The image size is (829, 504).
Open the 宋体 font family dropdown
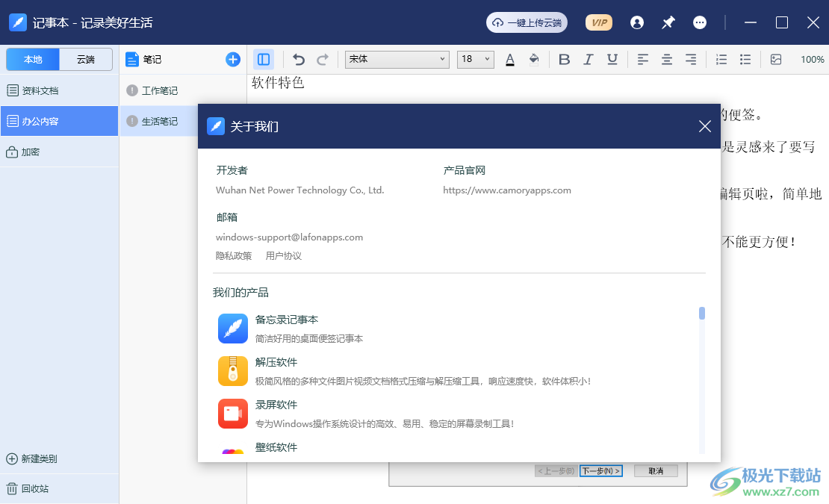click(397, 59)
